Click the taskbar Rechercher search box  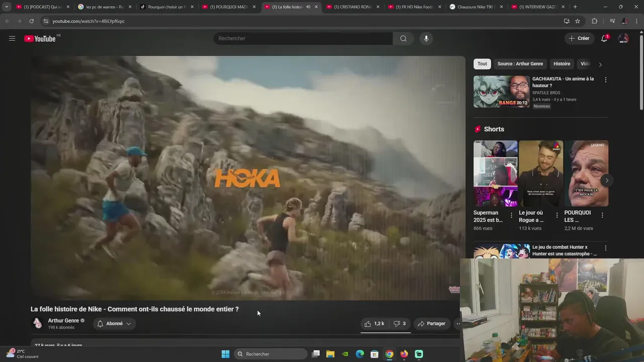[x=271, y=354]
